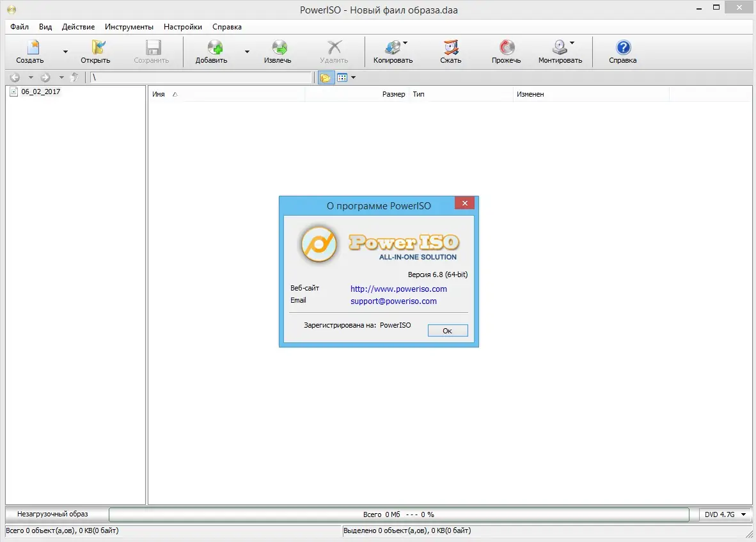Open the DVD 4.7G media size dropdown

coord(725,514)
